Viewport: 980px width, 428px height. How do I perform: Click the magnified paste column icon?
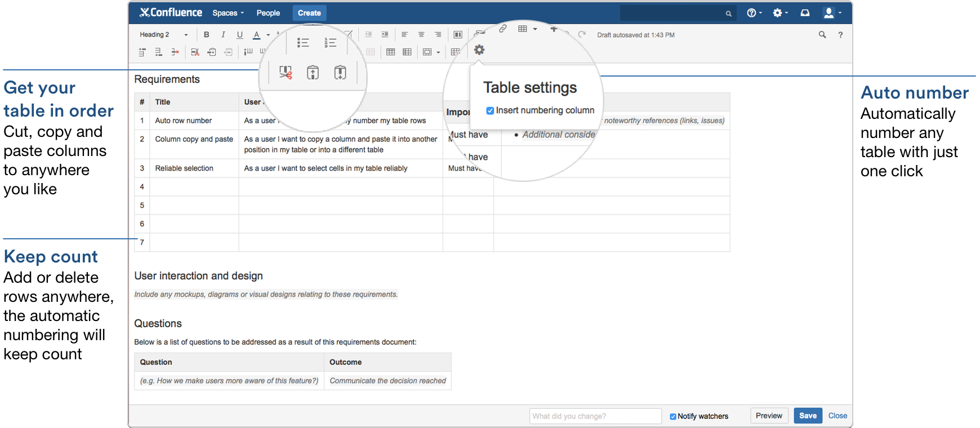click(340, 73)
